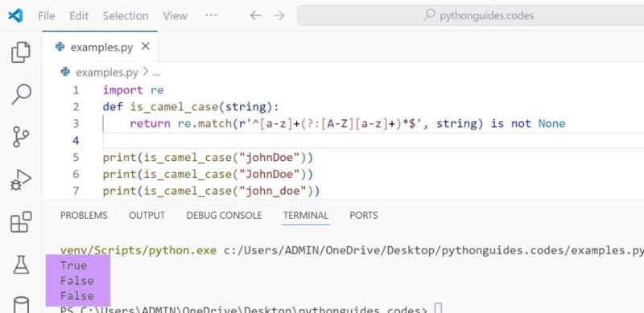Click the regex pattern string on line 3
The width and height of the screenshot is (644, 313).
pos(332,124)
